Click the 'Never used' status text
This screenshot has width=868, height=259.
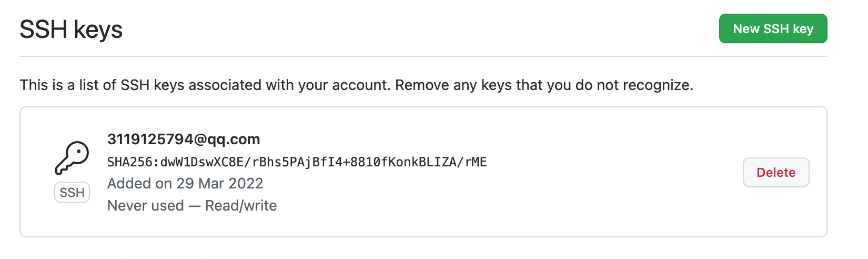[146, 205]
